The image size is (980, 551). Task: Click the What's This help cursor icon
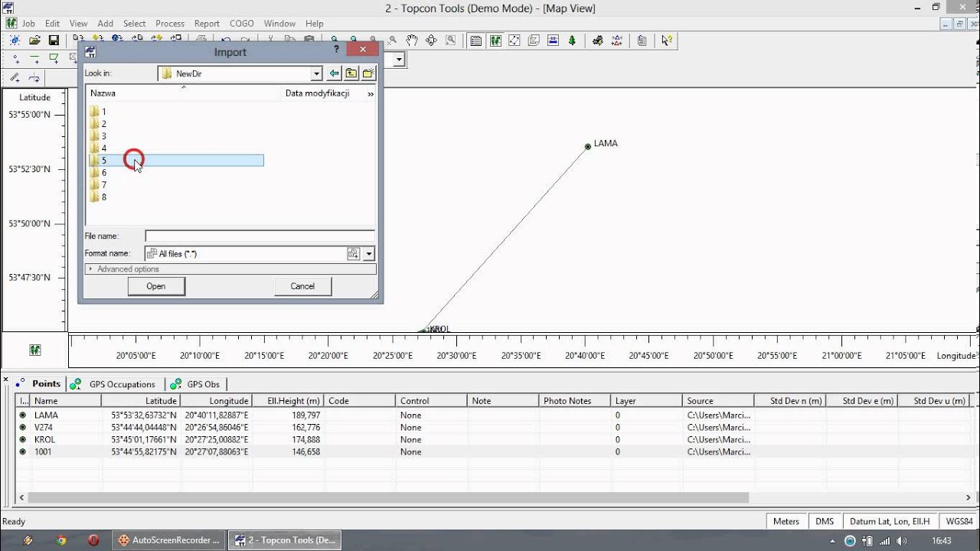tap(667, 41)
